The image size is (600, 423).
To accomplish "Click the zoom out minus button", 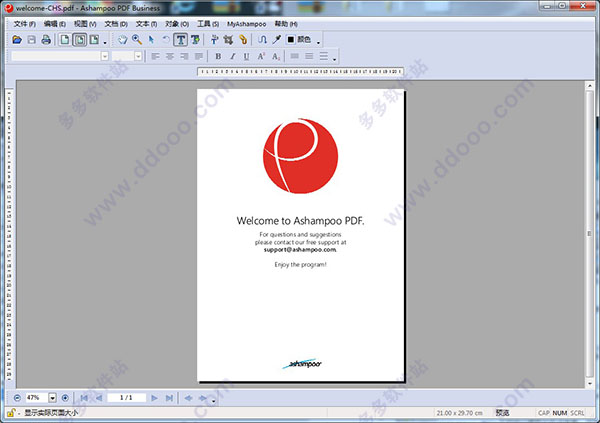I will point(17,398).
